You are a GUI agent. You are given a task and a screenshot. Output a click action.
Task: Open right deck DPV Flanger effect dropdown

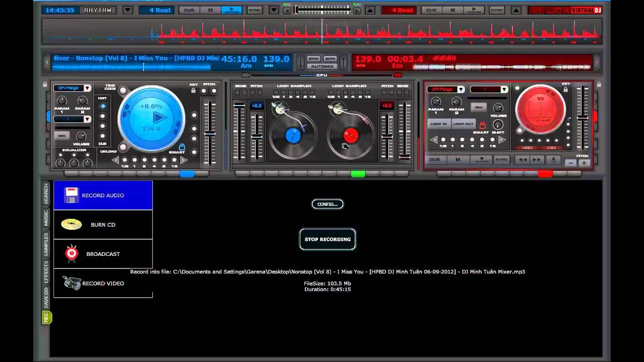tap(460, 89)
